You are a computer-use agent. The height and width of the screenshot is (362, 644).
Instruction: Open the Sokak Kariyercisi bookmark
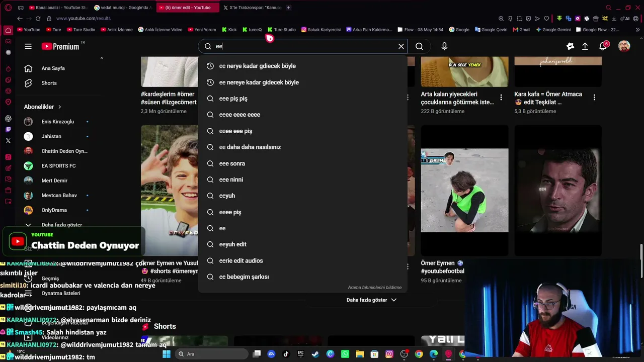[x=321, y=30]
